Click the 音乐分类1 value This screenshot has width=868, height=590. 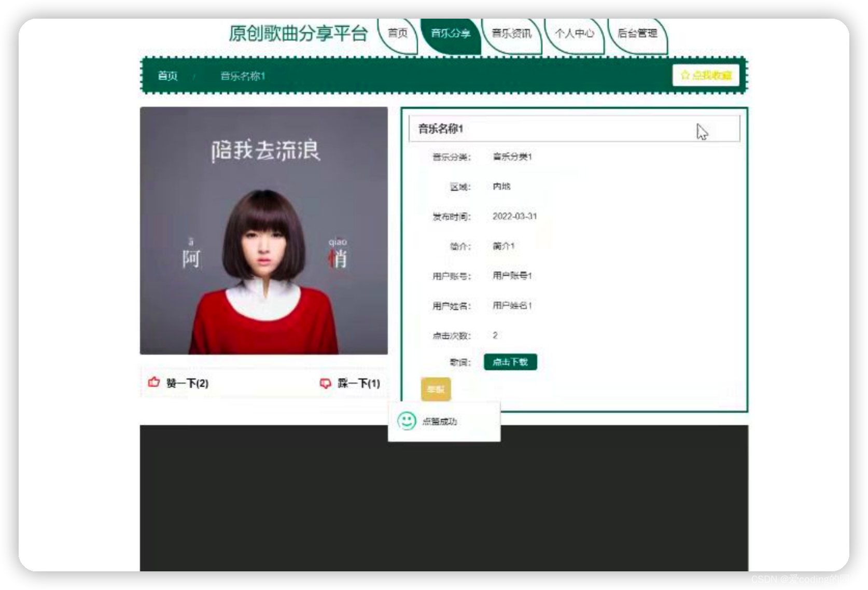(512, 157)
